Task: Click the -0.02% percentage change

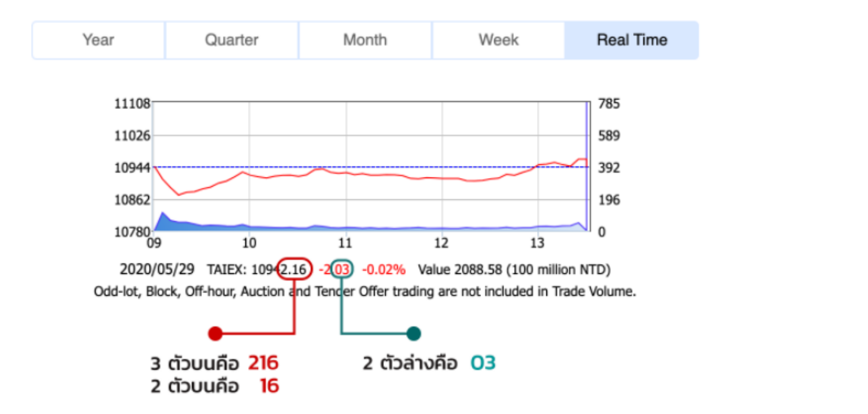Action: 383,270
